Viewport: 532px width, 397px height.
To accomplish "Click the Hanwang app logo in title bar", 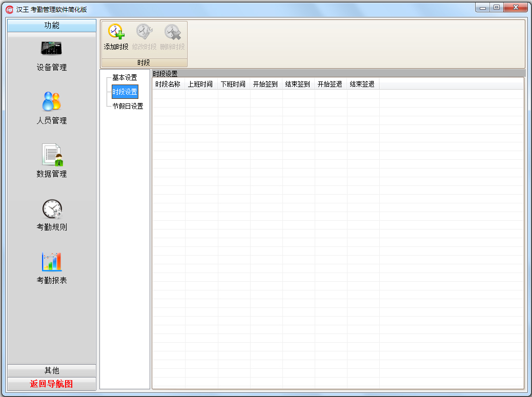I will (9, 9).
